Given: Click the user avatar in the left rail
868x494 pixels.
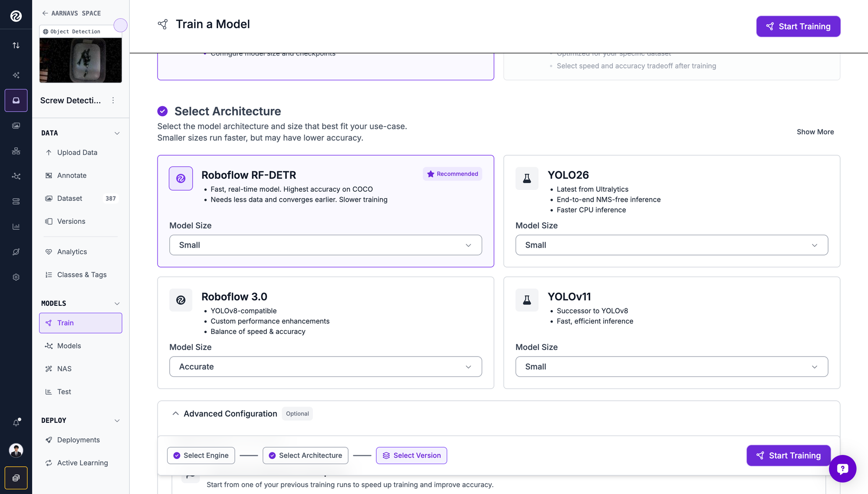Looking at the screenshot, I should [16, 450].
